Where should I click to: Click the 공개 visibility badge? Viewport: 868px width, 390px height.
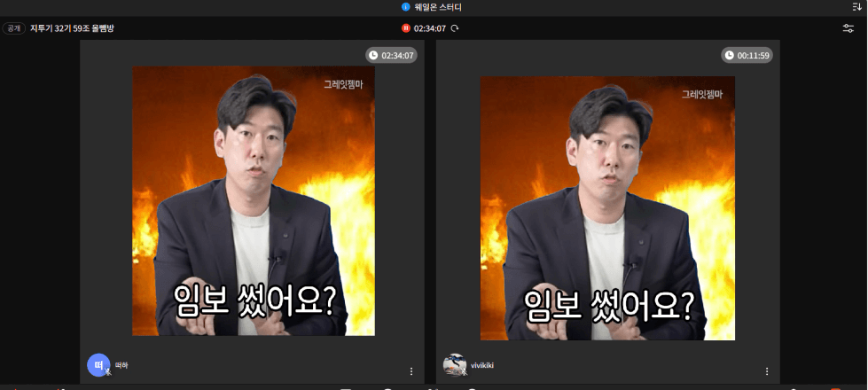coord(13,28)
